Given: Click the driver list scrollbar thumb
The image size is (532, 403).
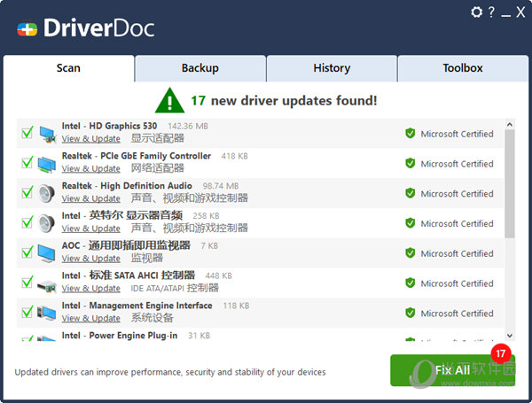Looking at the screenshot, I should click(510, 184).
